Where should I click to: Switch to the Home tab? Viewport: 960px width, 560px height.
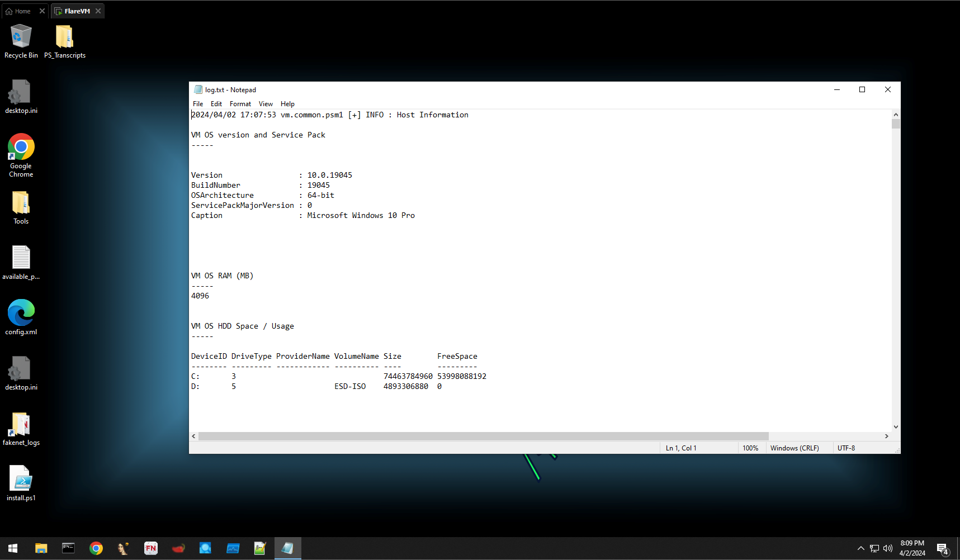[x=18, y=11]
